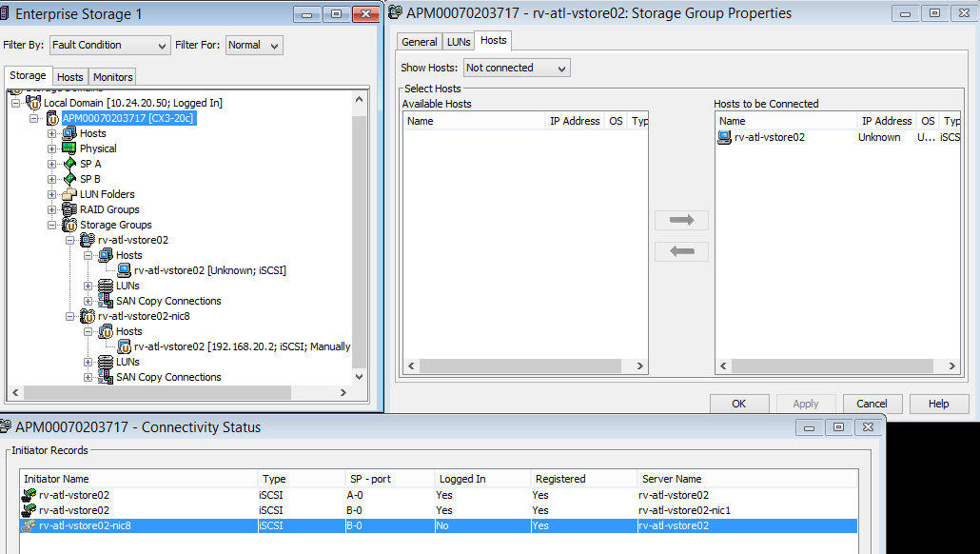
Task: Click the SP B green diamond icon
Action: [69, 179]
